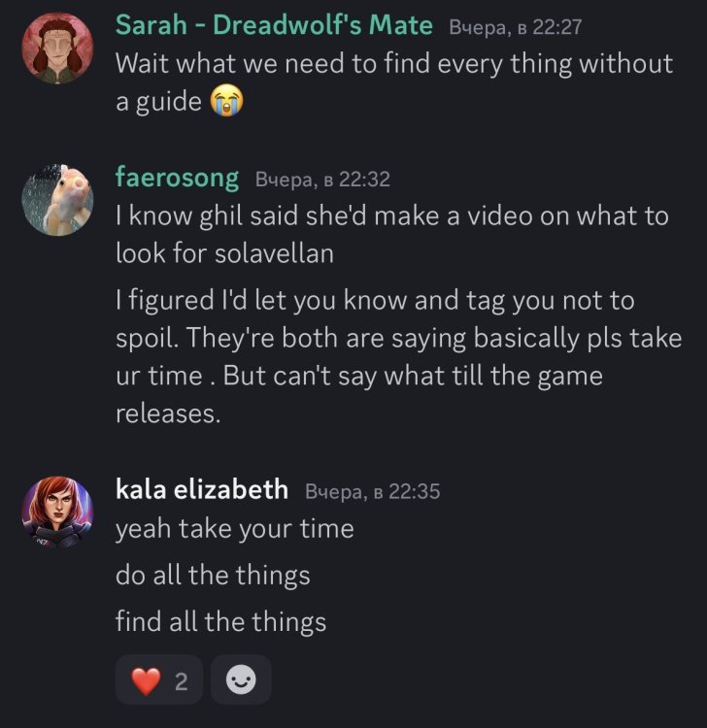Open Sarah - Dreadwolf's Mate avatar
The height and width of the screenshot is (728, 707).
pyautogui.click(x=57, y=49)
